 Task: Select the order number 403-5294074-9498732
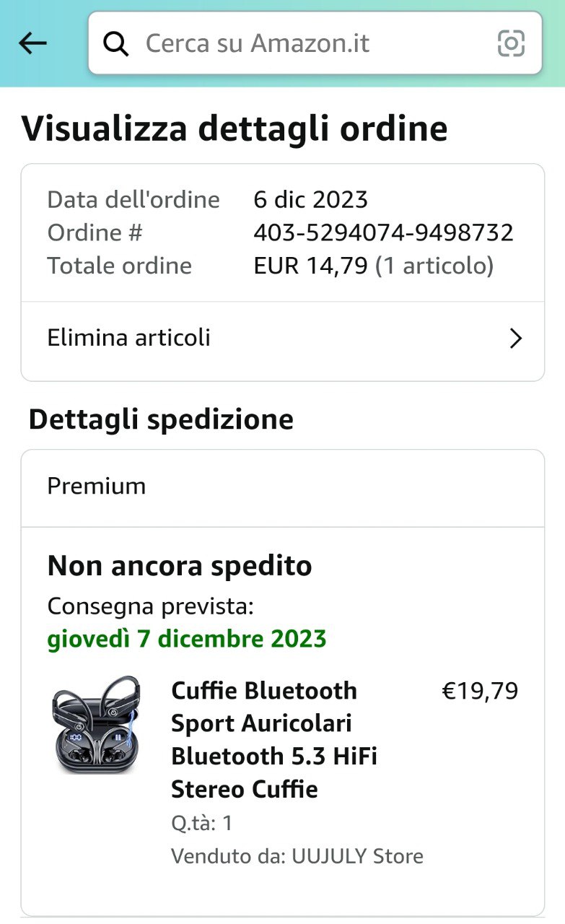point(383,232)
